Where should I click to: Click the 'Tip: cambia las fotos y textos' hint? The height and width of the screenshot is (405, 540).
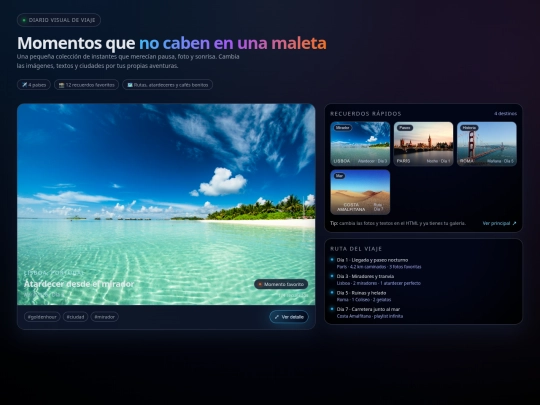(398, 223)
